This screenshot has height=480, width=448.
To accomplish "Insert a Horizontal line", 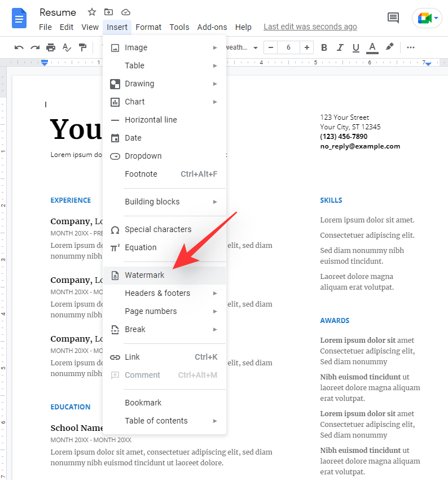I will [x=165, y=120].
